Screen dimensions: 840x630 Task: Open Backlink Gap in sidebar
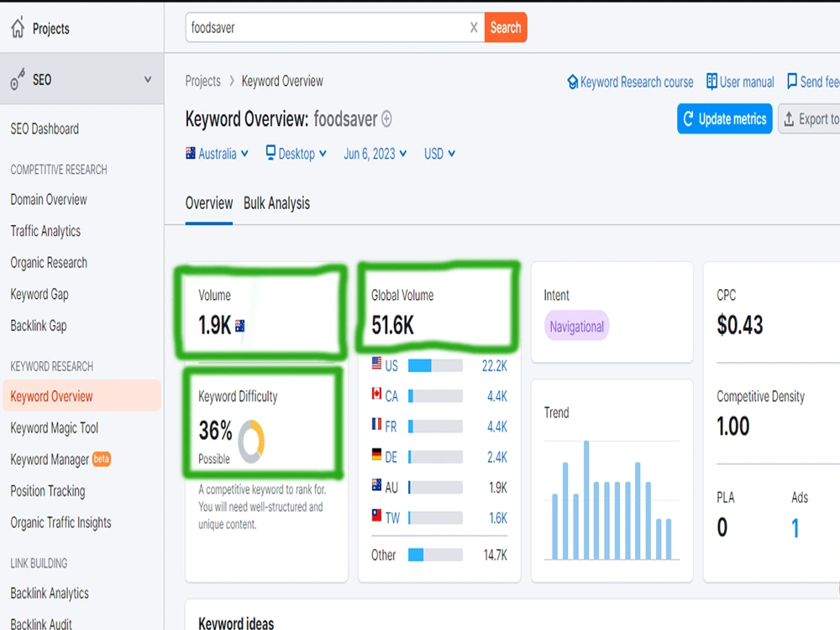[x=39, y=326]
